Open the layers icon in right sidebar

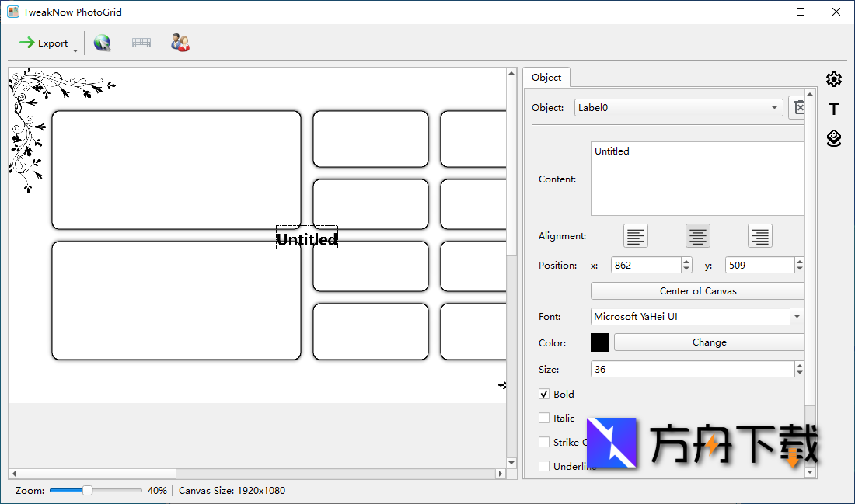point(834,138)
